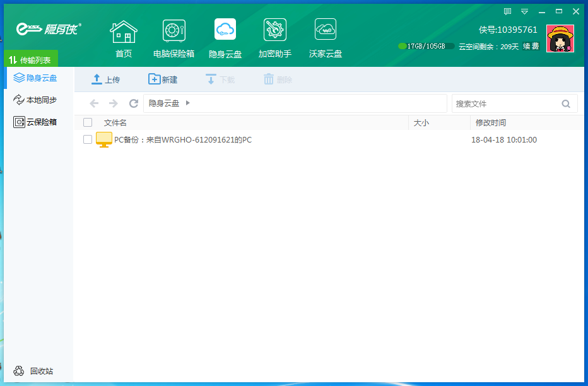Open the 电脑保险箱 safe icon

tap(173, 39)
